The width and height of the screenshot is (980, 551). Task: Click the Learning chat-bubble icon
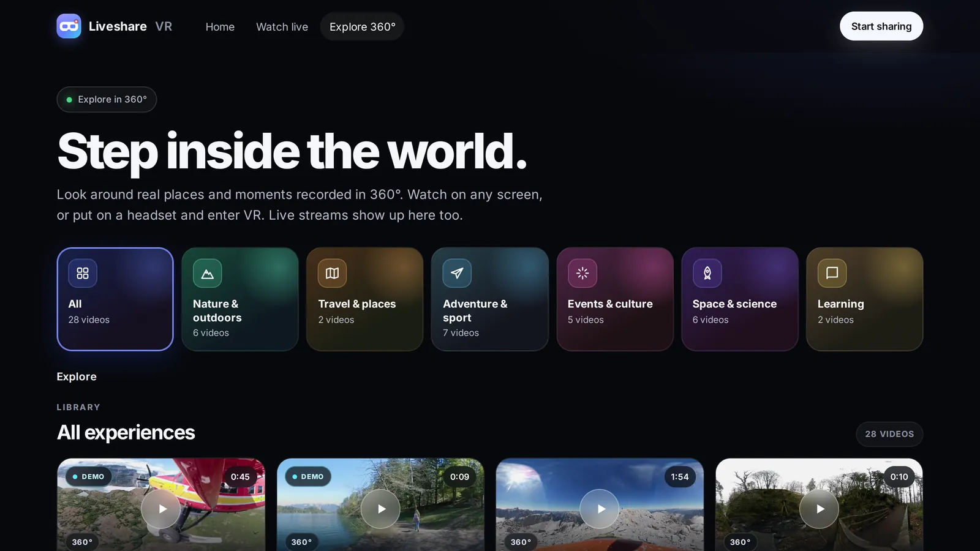click(x=832, y=273)
